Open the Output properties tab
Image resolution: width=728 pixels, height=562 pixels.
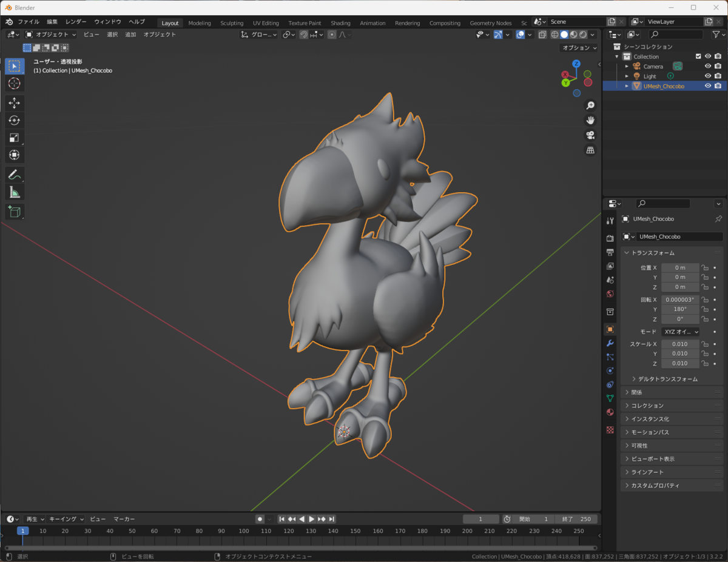tap(610, 252)
